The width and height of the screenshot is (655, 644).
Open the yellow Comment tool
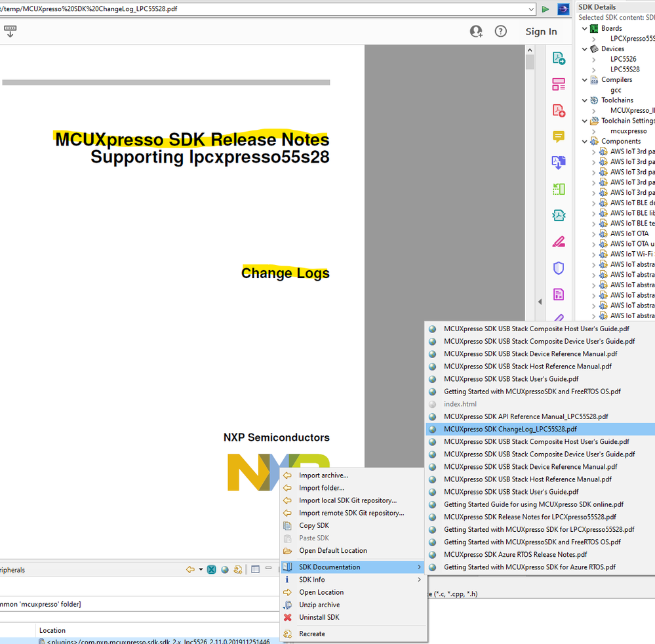tap(559, 136)
